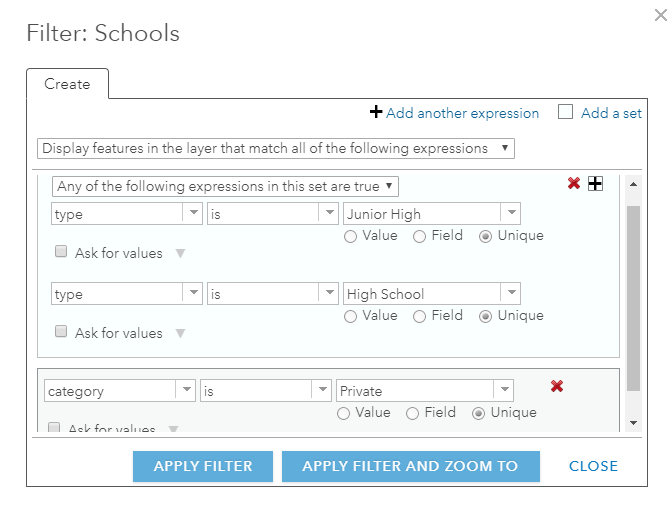Image resolution: width=672 pixels, height=510 pixels.
Task: Click the Close link
Action: [x=593, y=466]
